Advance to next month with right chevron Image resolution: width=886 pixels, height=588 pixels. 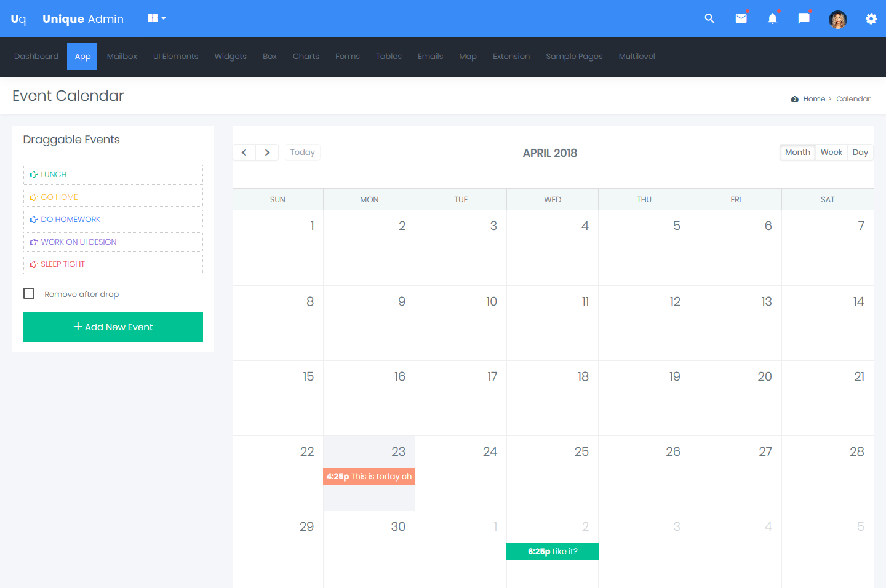(x=267, y=152)
